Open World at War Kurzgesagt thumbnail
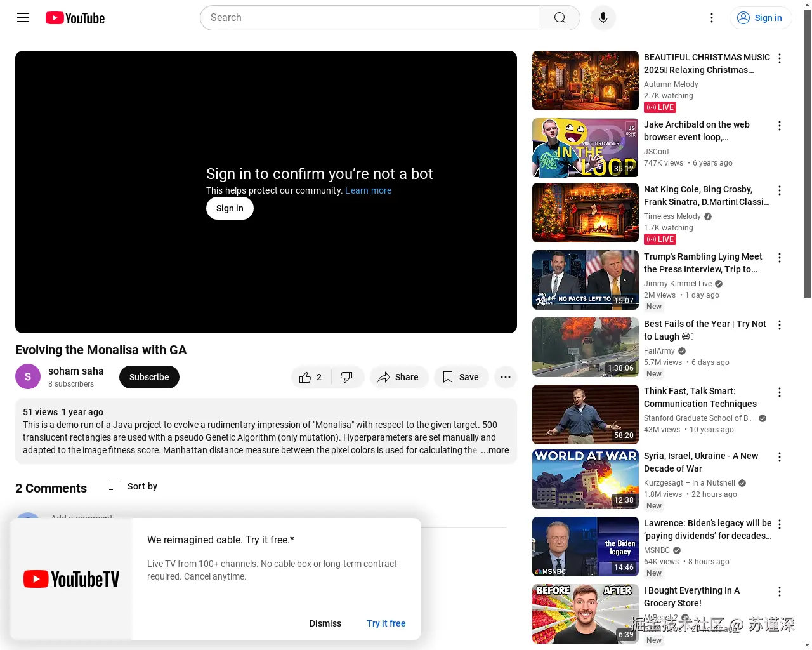The width and height of the screenshot is (812, 650). click(x=586, y=479)
